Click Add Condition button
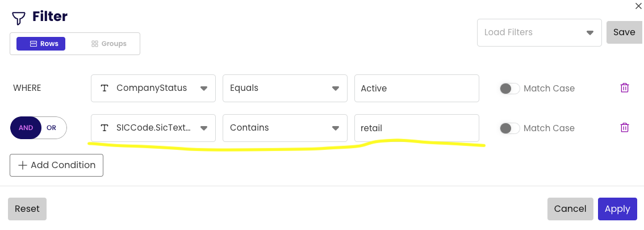644x230 pixels. click(56, 165)
